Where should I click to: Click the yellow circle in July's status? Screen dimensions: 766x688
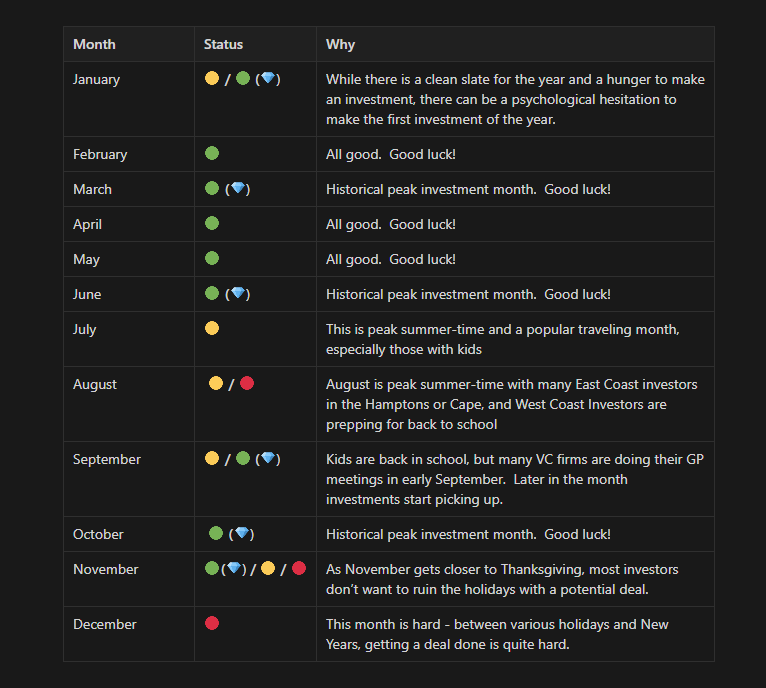pyautogui.click(x=212, y=328)
